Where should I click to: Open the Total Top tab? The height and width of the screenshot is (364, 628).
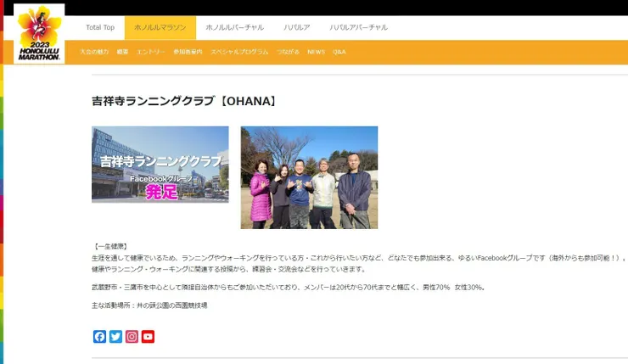[x=100, y=27]
